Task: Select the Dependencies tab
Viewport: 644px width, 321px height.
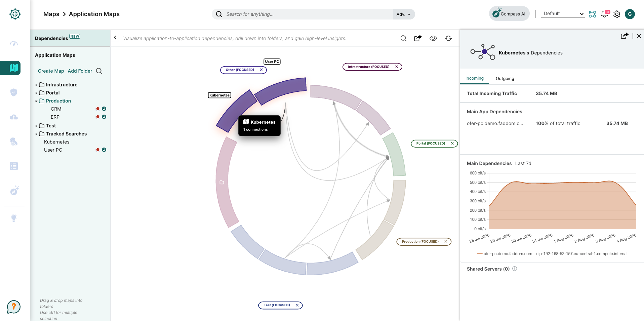Action: click(x=70, y=38)
